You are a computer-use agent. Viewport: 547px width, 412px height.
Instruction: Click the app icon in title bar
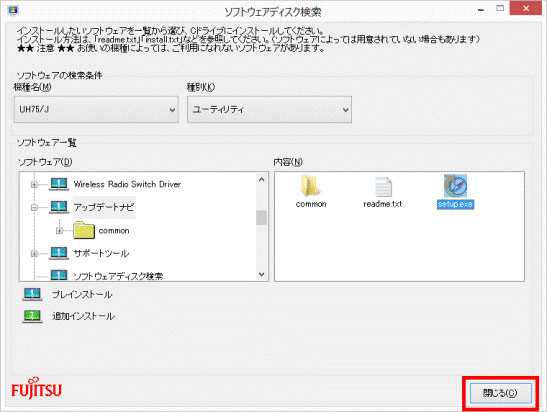[x=13, y=10]
